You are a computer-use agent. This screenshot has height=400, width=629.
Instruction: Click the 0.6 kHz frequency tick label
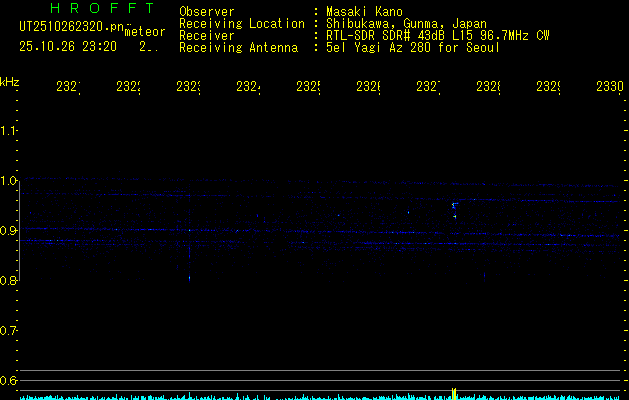(9, 381)
